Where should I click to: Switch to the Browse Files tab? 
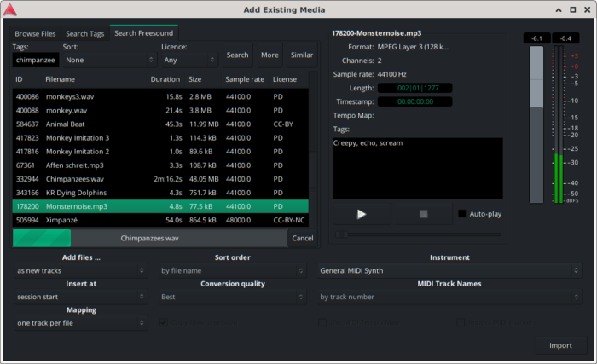(35, 34)
